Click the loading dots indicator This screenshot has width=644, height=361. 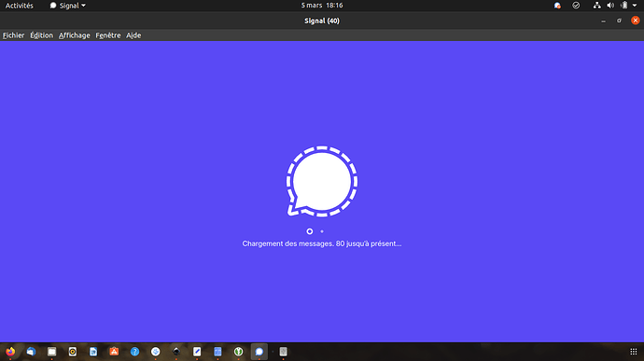(x=315, y=231)
